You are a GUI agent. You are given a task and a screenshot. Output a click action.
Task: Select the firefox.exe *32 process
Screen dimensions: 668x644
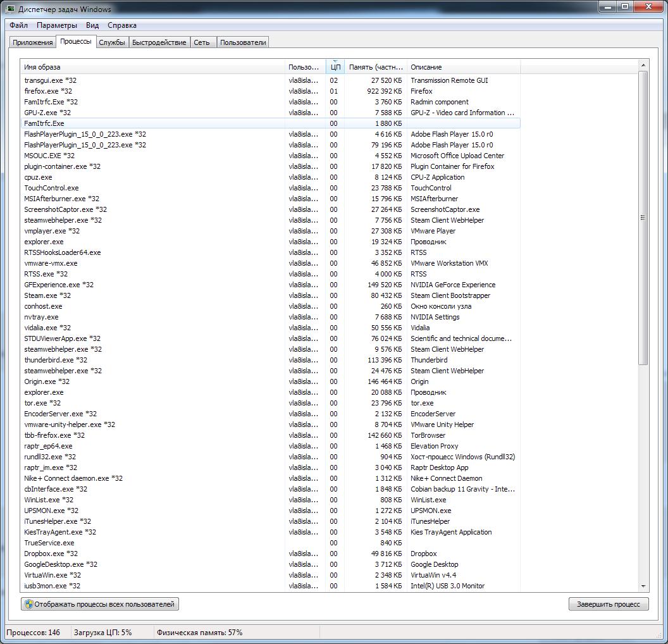click(271, 91)
